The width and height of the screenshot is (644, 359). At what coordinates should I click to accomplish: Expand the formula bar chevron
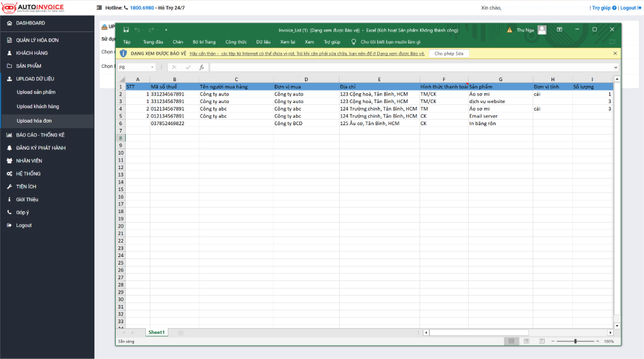tap(615, 67)
